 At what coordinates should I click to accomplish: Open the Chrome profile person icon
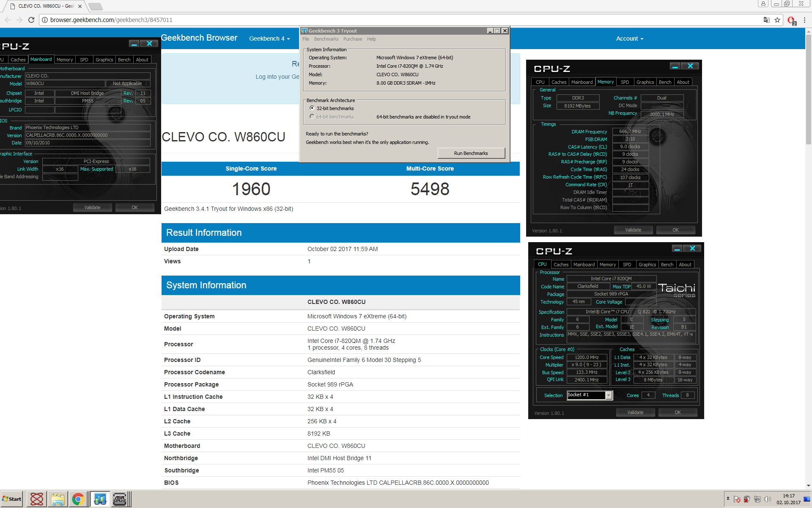tap(763, 3)
